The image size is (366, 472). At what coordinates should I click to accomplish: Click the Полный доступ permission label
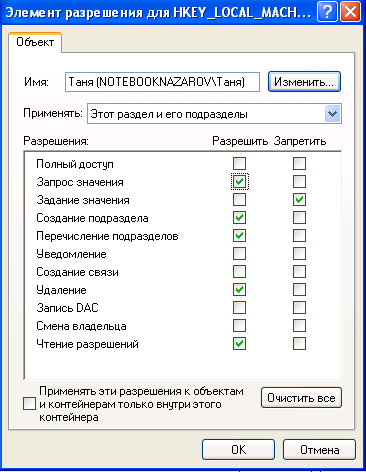click(75, 164)
